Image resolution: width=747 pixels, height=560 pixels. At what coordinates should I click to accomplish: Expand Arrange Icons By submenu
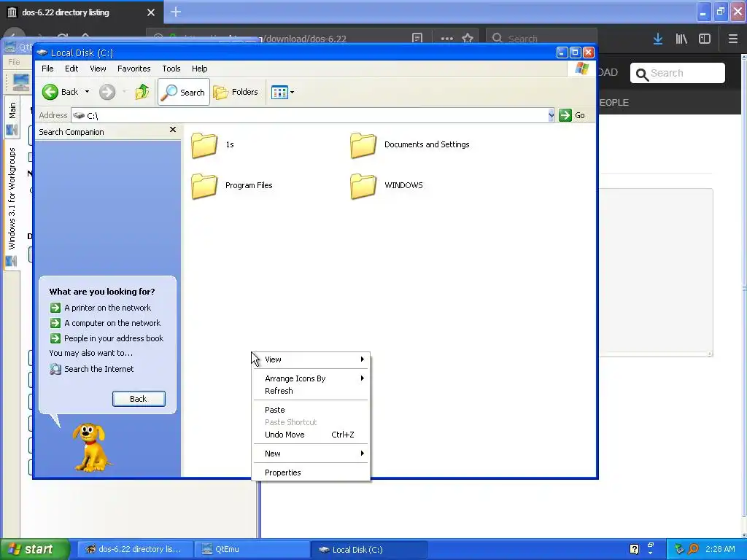click(x=311, y=378)
